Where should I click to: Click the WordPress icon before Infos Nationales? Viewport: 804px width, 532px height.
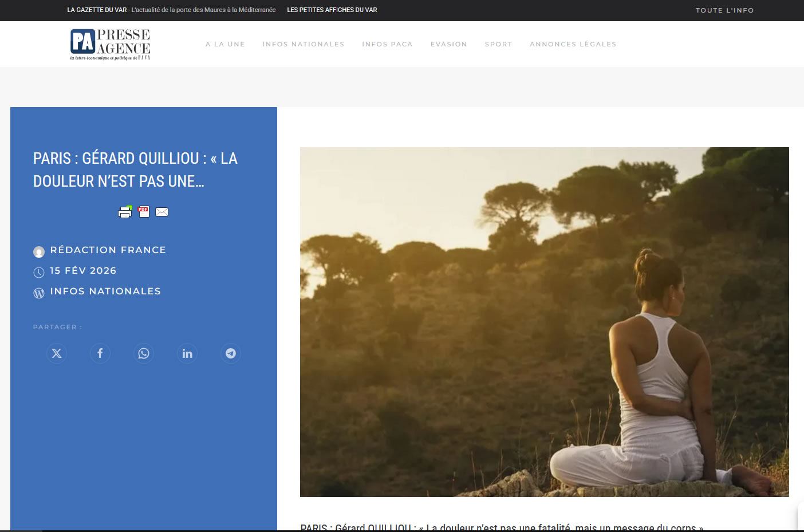[38, 293]
